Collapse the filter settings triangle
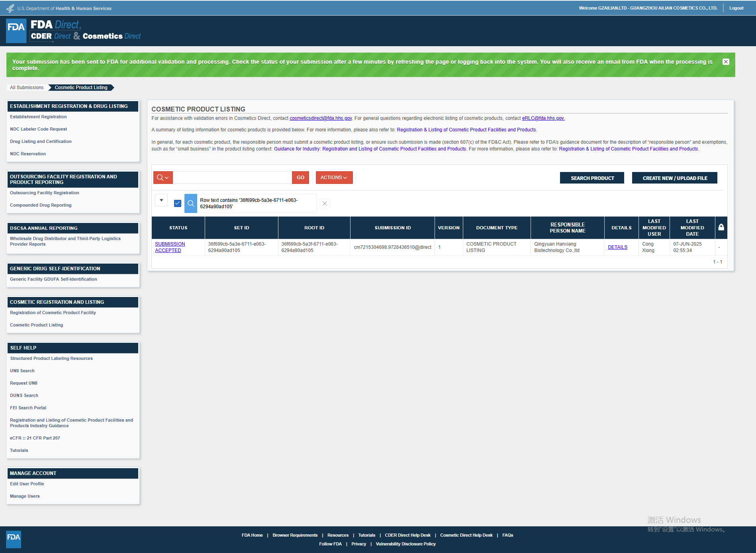The width and height of the screenshot is (756, 553). click(x=161, y=200)
